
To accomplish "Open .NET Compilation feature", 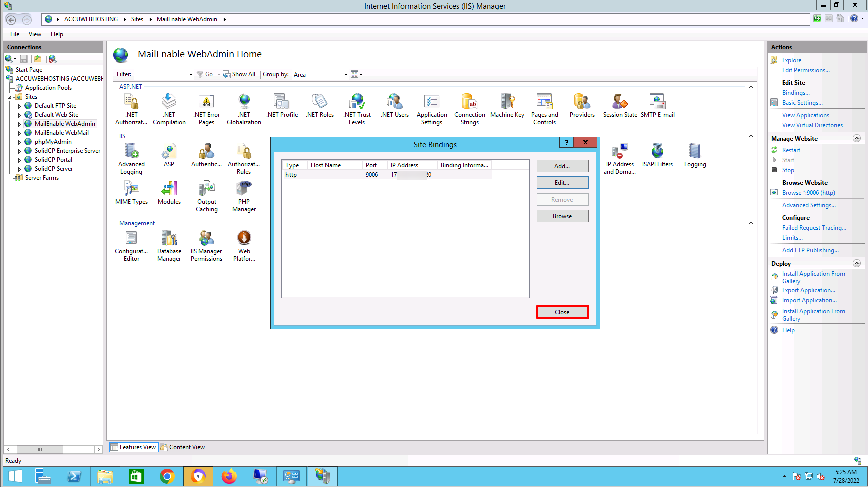I will (x=169, y=109).
